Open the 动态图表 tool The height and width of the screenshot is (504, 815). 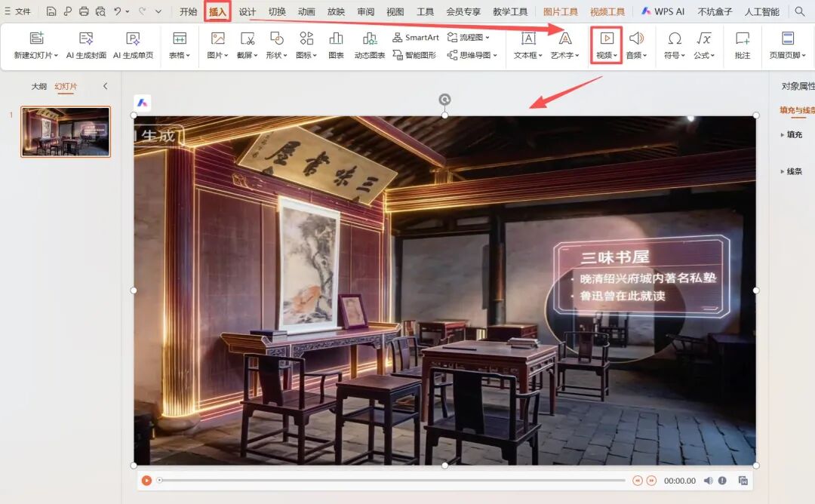370,39
